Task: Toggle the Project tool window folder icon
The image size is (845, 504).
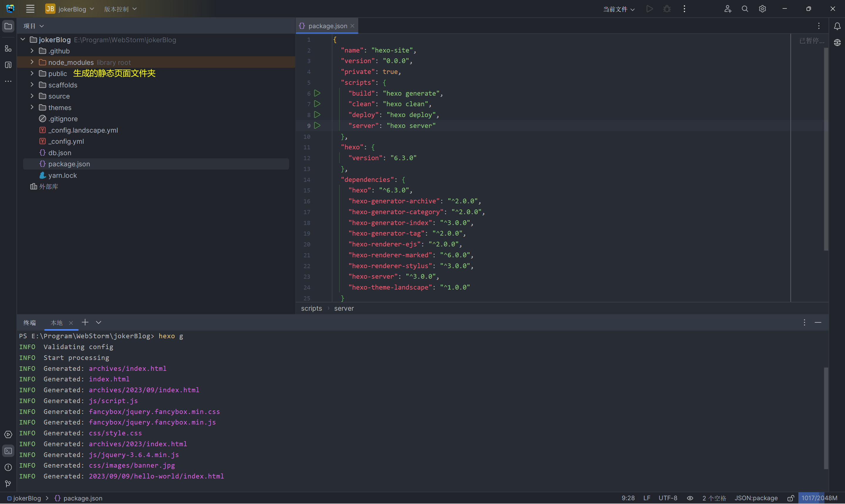Action: [x=8, y=26]
